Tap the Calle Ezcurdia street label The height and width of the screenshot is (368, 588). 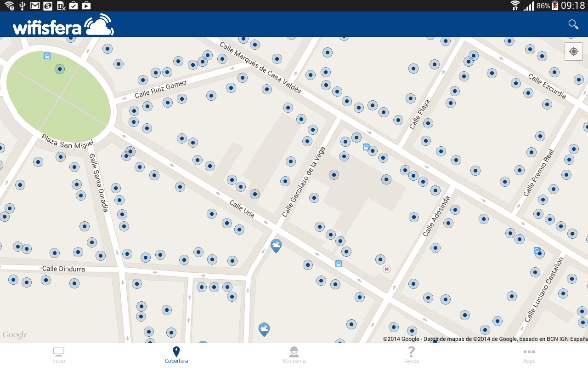tap(547, 86)
